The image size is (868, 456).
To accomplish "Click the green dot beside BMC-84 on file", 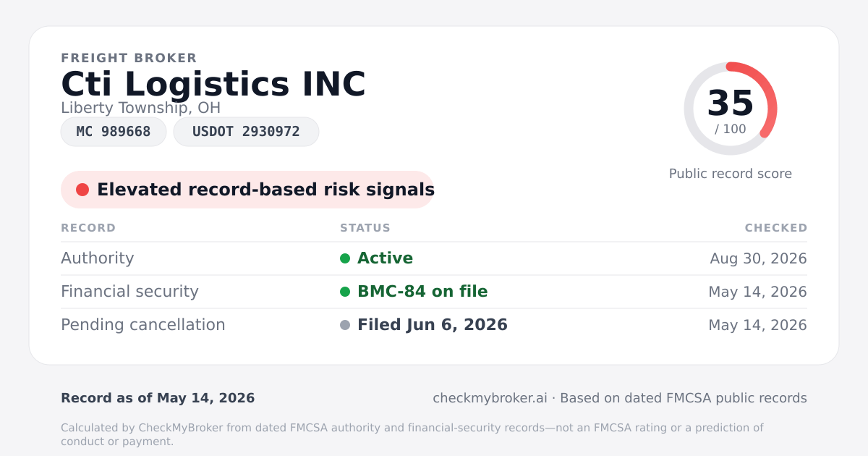I will (x=345, y=292).
